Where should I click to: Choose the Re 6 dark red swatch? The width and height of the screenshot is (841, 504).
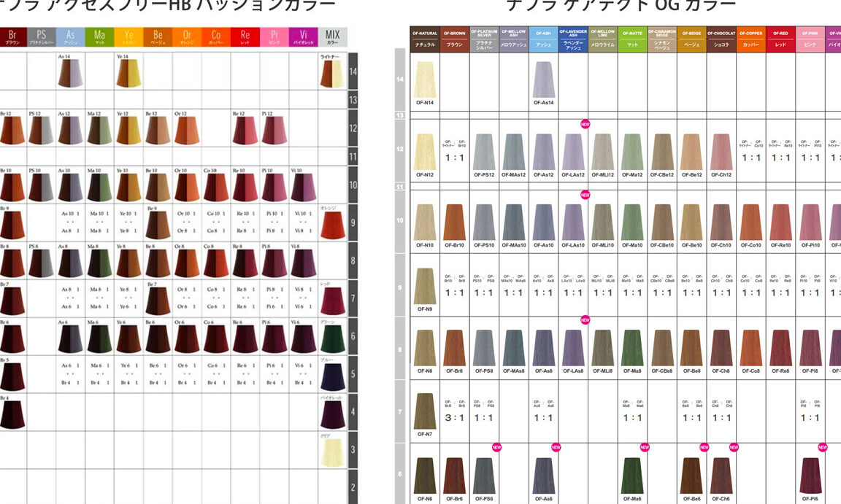coord(245,339)
